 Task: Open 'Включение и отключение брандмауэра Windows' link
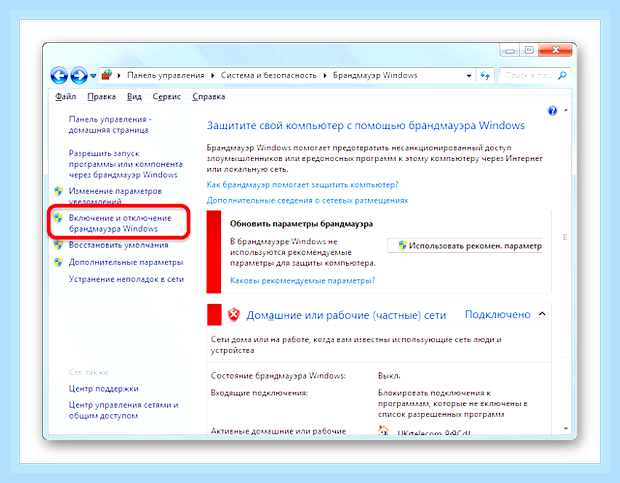click(x=120, y=223)
